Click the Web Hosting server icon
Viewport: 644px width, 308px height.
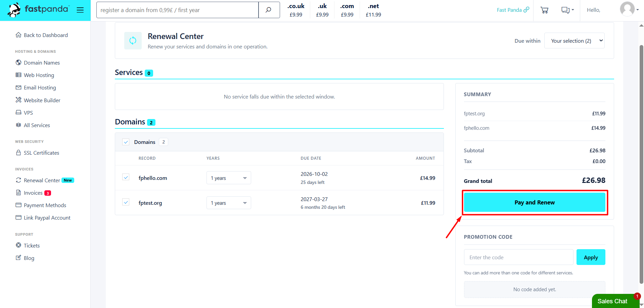(18, 75)
